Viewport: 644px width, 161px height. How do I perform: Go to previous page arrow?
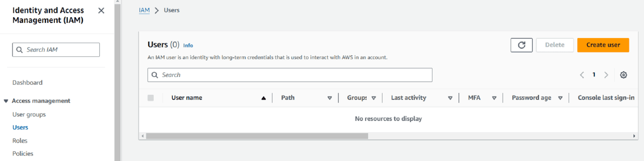[582, 75]
